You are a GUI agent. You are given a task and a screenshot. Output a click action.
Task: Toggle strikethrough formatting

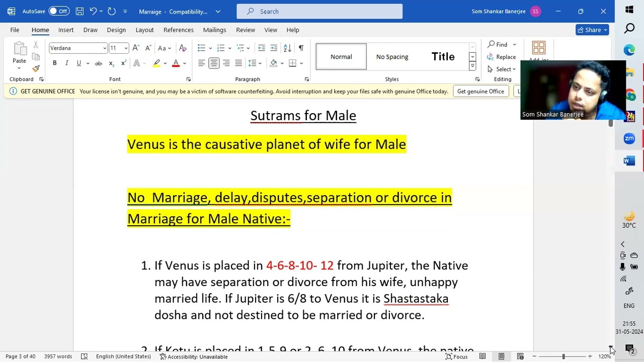tap(99, 63)
